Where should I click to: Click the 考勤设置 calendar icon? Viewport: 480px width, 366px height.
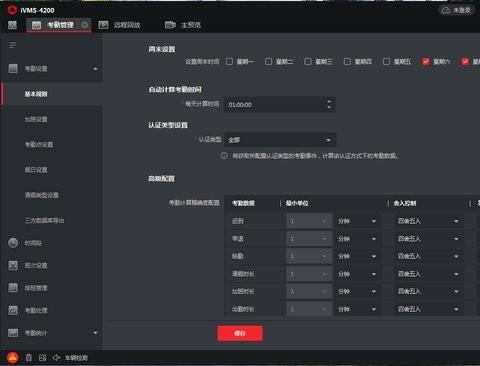coord(13,68)
